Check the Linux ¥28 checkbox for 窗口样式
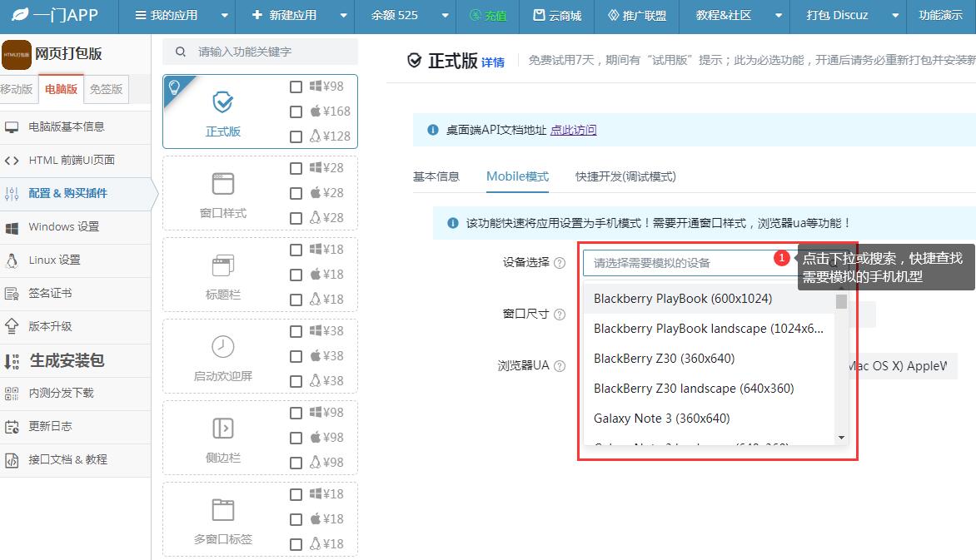Screen dimensions: 976x560 [296, 218]
